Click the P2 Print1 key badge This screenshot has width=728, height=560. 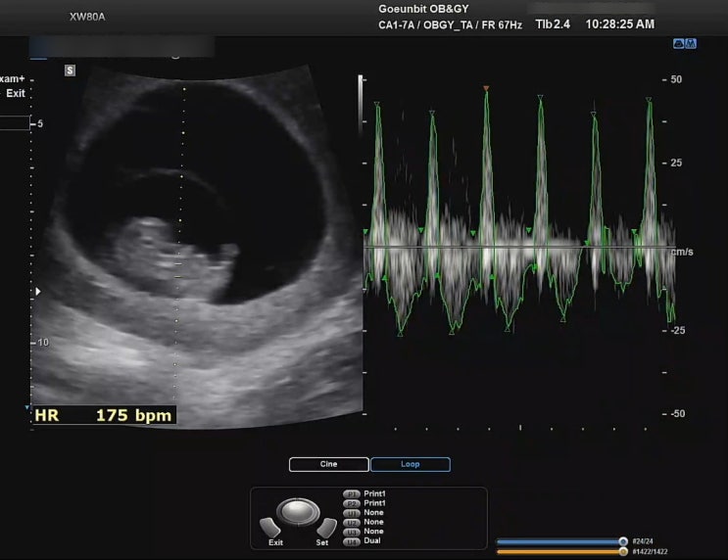pos(352,503)
